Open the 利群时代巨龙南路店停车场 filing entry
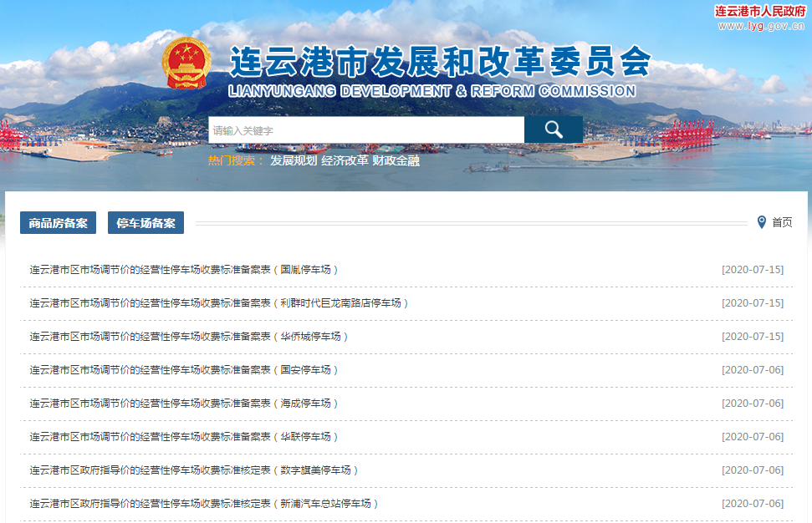This screenshot has height=523, width=812. pos(219,303)
